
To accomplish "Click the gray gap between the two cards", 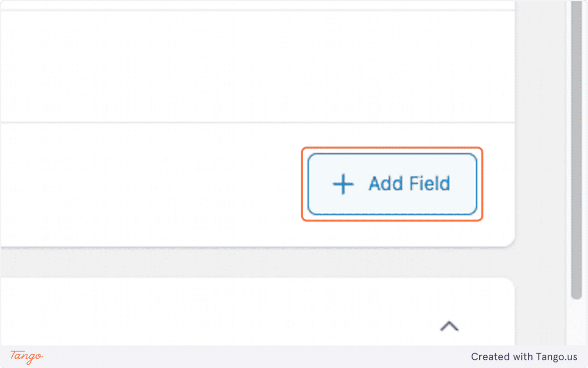I will point(256,263).
